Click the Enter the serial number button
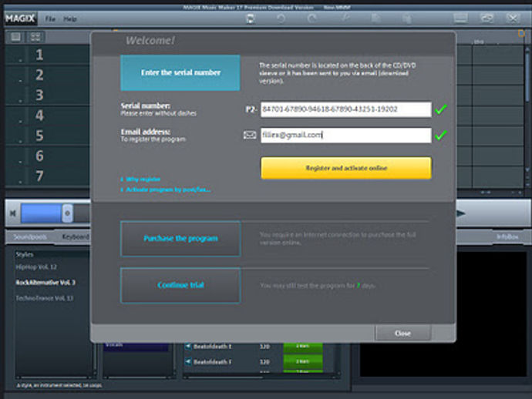This screenshot has width=532, height=399. (180, 72)
